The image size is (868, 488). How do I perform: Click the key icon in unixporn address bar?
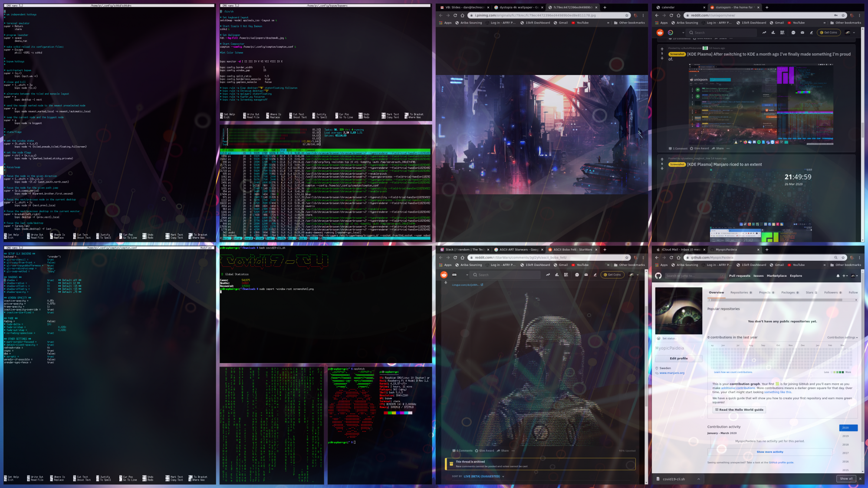[835, 15]
